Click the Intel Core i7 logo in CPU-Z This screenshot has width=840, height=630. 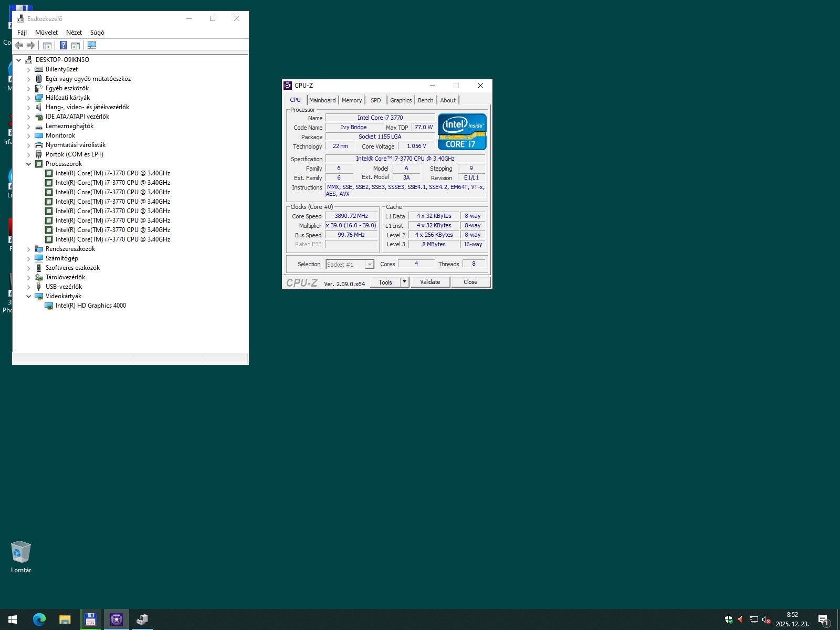point(462,132)
